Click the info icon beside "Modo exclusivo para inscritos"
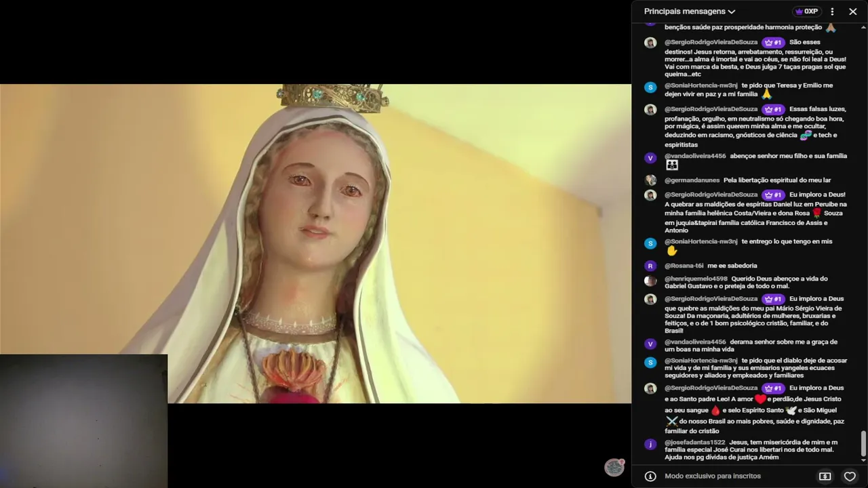The height and width of the screenshot is (488, 868). pyautogui.click(x=650, y=476)
